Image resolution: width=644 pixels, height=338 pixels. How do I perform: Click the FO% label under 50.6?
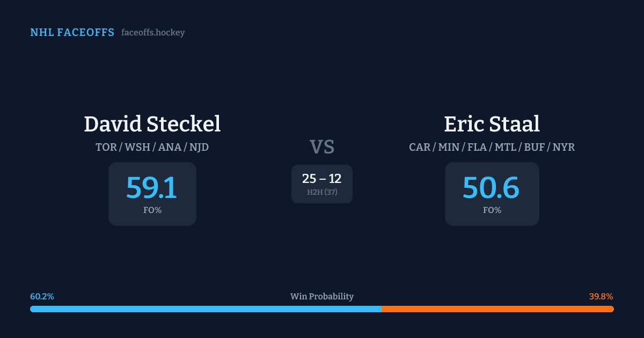pos(492,210)
